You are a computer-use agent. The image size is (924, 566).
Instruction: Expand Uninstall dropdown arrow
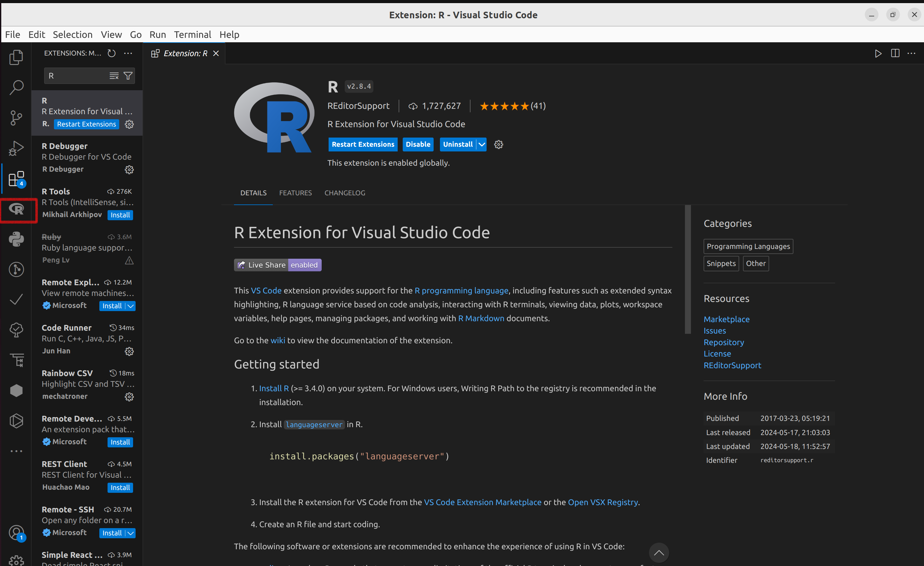pyautogui.click(x=482, y=144)
